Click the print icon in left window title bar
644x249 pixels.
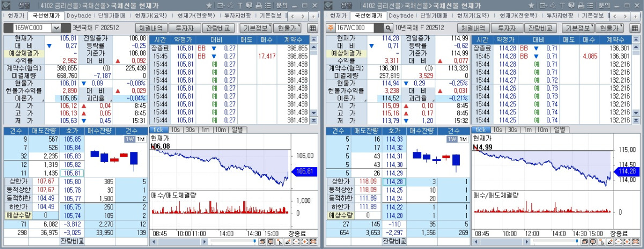point(259,5)
